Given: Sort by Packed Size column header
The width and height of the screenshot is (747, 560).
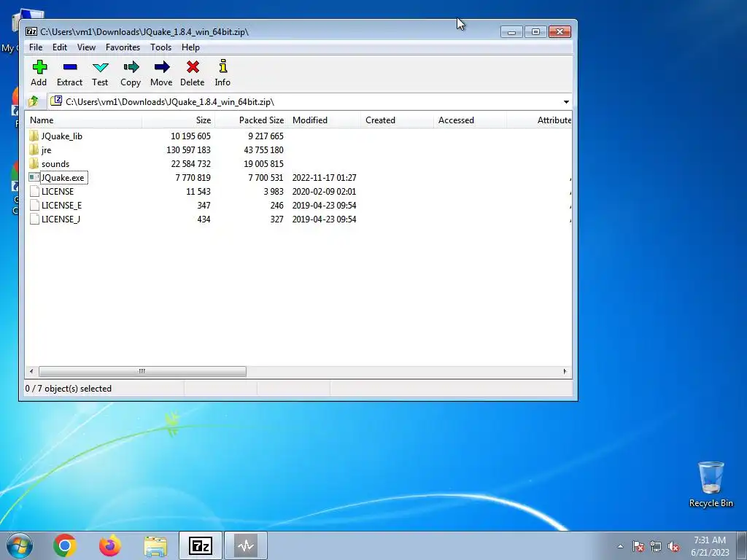Looking at the screenshot, I should pos(251,120).
